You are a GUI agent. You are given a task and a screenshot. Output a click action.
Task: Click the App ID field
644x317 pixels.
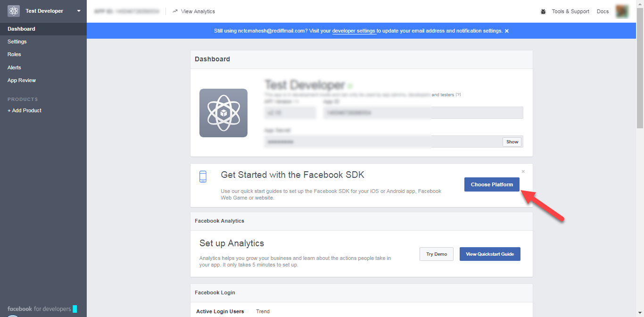pyautogui.click(x=423, y=113)
